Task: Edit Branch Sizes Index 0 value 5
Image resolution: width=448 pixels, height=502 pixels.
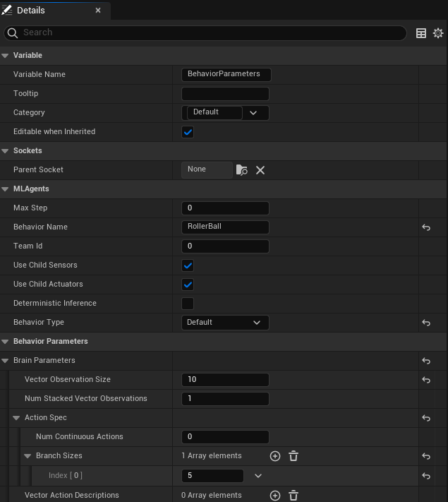Action: [x=212, y=476]
